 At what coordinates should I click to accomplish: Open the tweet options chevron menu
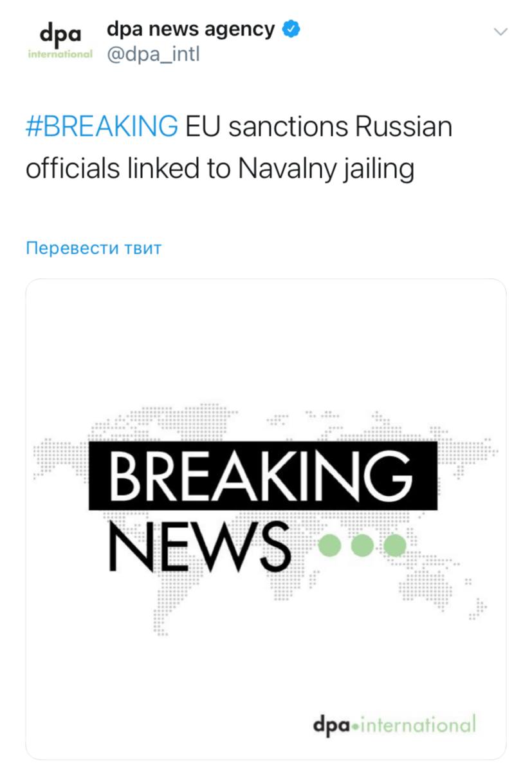pyautogui.click(x=500, y=32)
